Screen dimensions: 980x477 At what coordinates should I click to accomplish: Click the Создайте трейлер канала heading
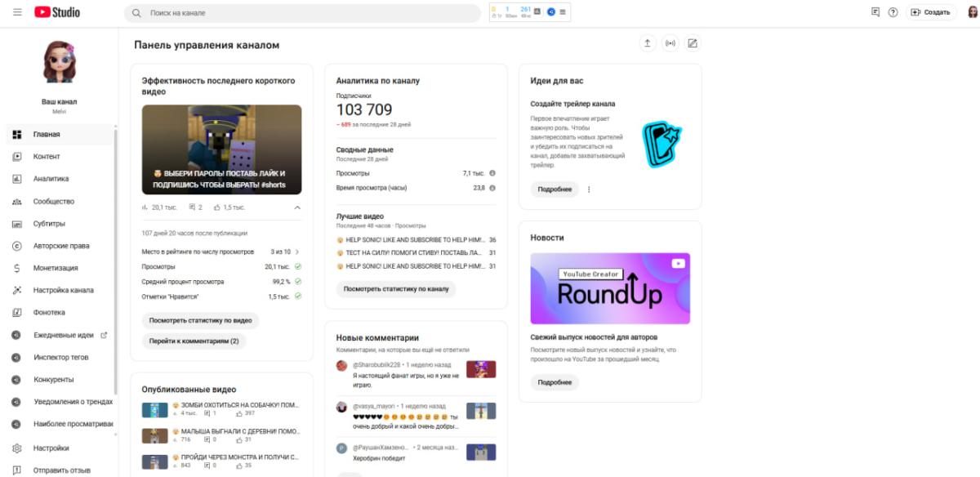(572, 104)
